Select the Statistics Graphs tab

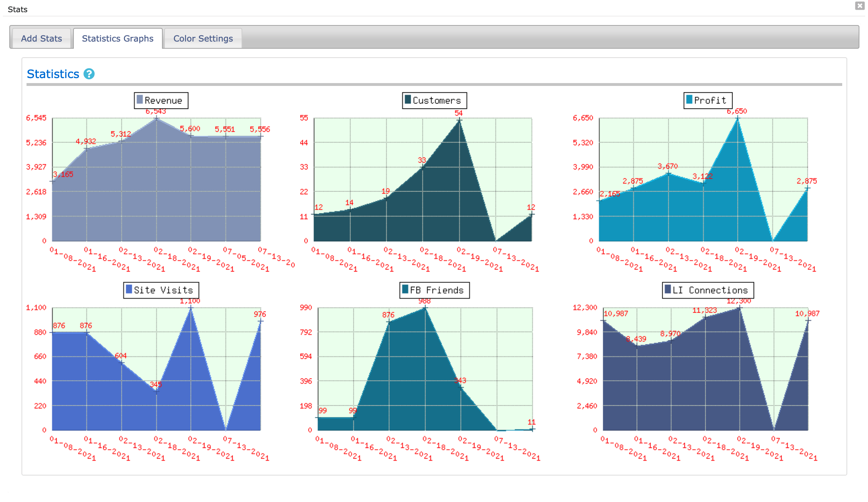click(x=118, y=38)
